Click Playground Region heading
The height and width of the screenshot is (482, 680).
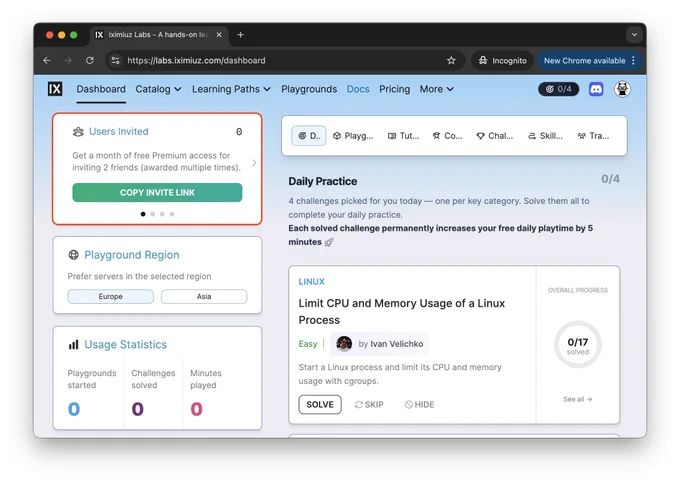tap(132, 255)
